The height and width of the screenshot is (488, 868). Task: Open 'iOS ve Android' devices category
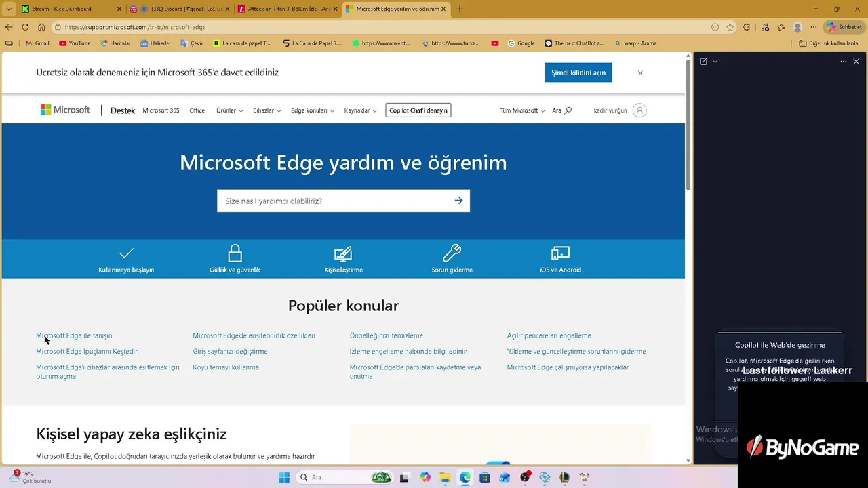(x=560, y=260)
